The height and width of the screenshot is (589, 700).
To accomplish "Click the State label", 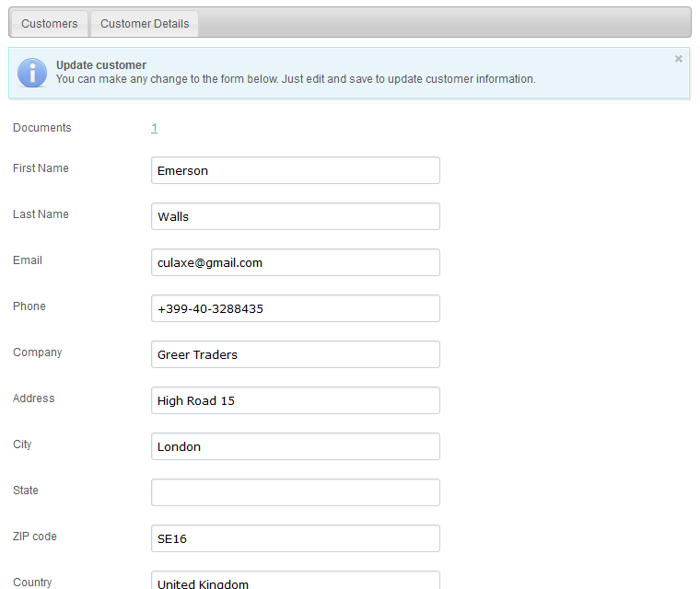I will (26, 490).
